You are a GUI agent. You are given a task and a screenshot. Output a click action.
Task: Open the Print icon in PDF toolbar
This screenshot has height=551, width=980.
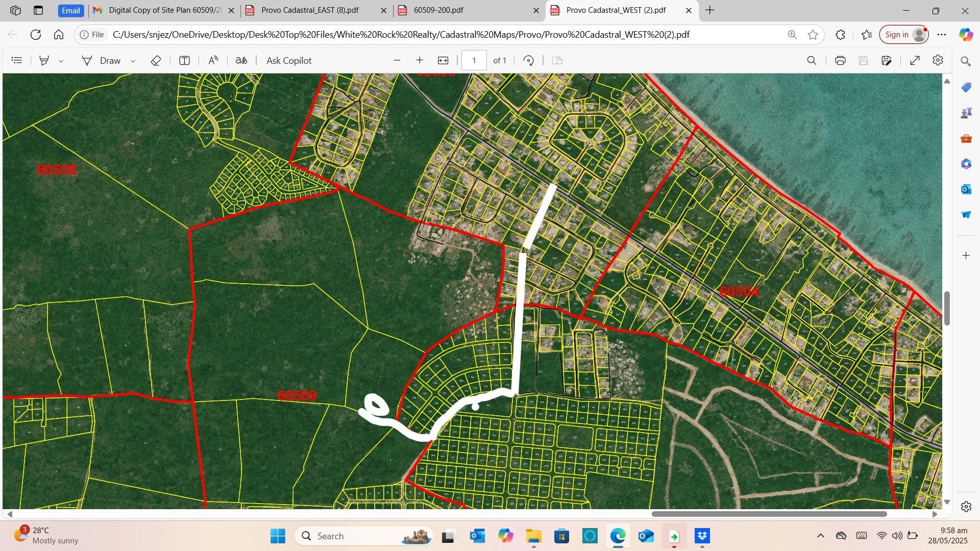(840, 61)
